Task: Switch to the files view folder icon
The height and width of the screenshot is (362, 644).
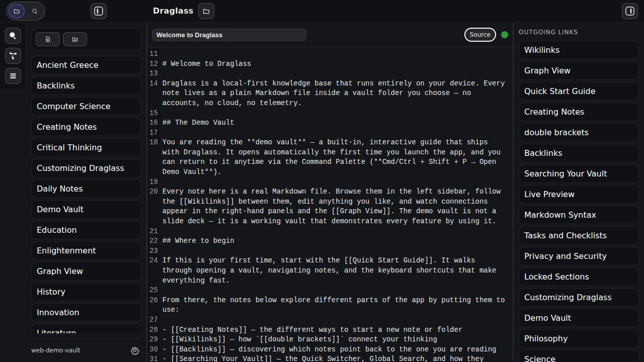Action: [x=17, y=11]
